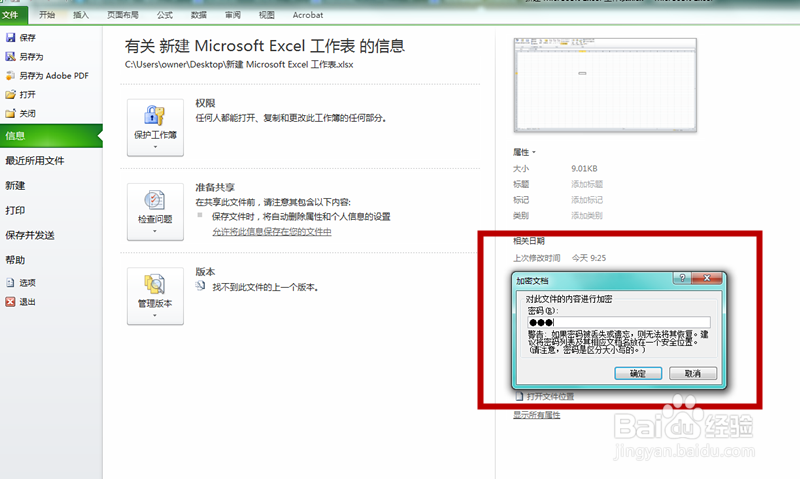Switch to the 页面布局 ribbon tab
The image size is (800, 479).
tap(122, 15)
